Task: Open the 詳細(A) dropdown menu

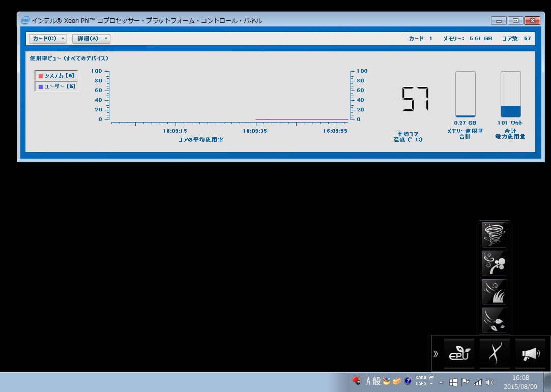Action: pos(91,39)
